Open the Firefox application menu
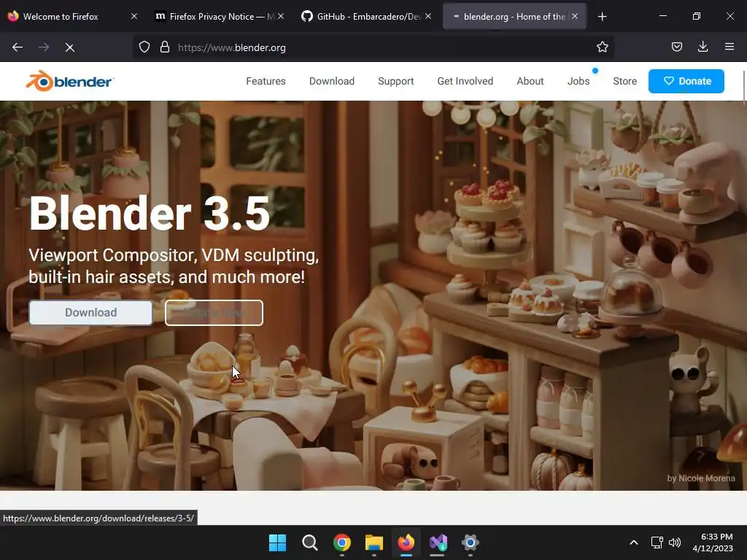This screenshot has width=747, height=560. coord(729,47)
